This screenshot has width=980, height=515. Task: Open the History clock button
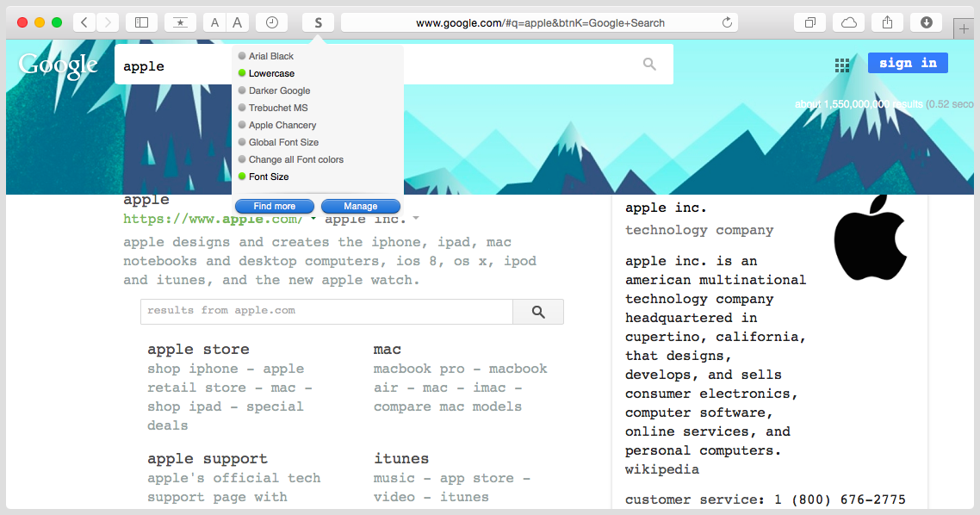272,22
